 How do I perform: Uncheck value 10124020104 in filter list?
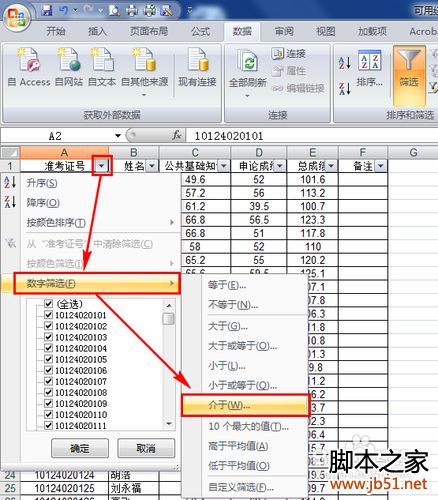click(x=49, y=348)
